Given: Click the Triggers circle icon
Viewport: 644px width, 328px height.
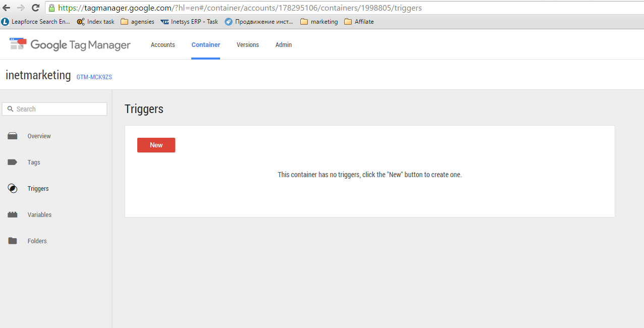Looking at the screenshot, I should 13,189.
